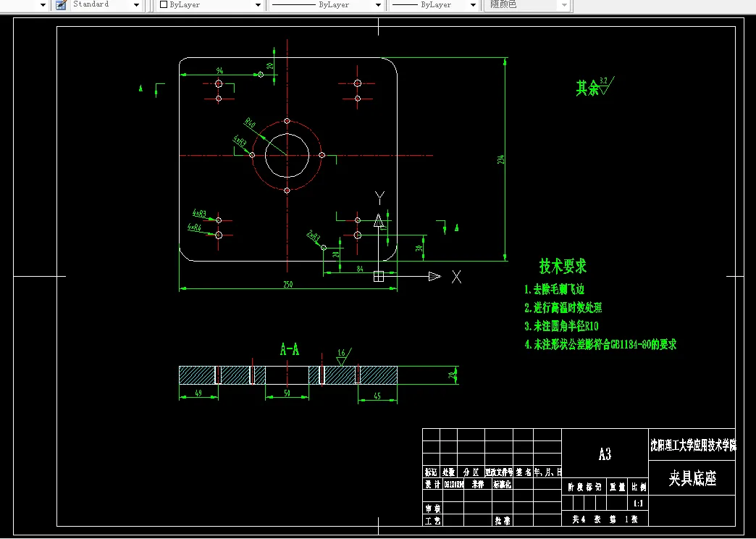
Task: Click the A3 cell in the title block
Action: pyautogui.click(x=605, y=454)
